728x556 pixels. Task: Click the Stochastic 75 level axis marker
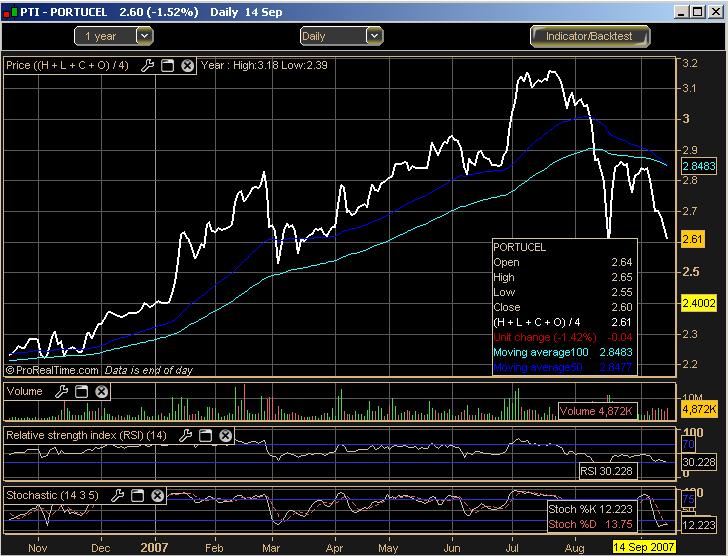688,499
